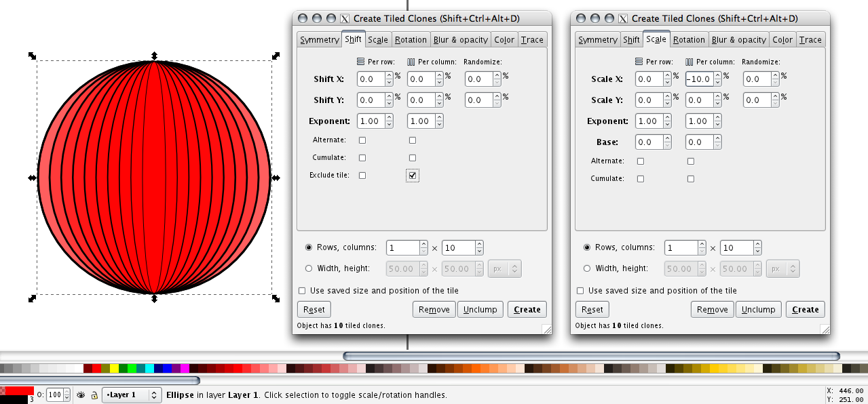Select the yellow swatch in the color palette
Viewport: 868px width, 404px height.
[114, 368]
